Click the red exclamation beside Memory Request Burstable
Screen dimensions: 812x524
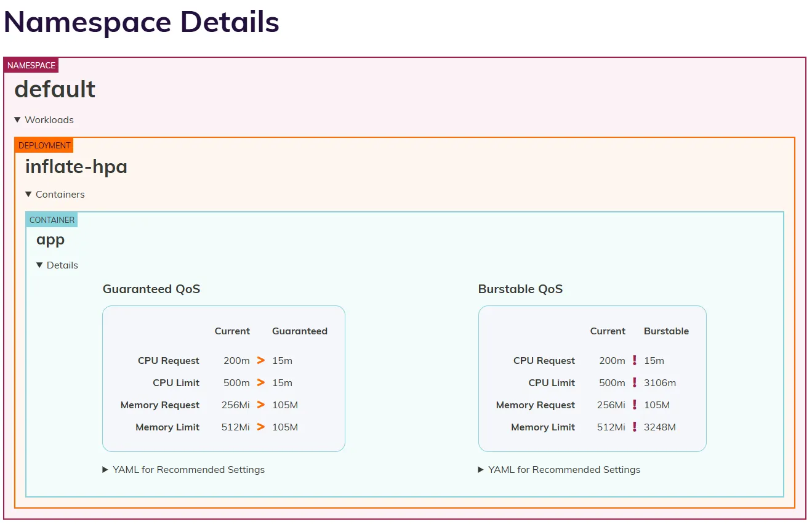635,405
